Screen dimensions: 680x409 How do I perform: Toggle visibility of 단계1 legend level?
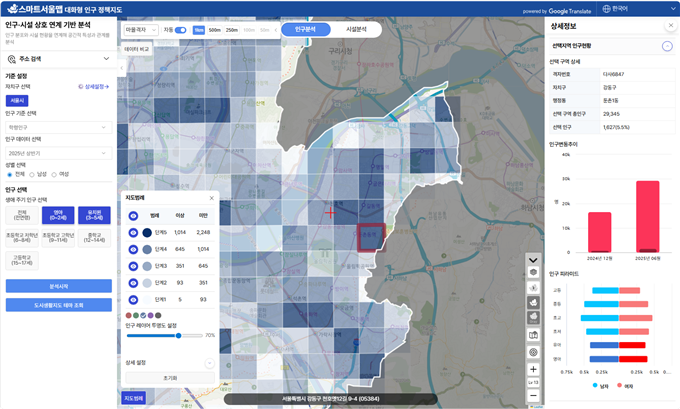coord(132,299)
